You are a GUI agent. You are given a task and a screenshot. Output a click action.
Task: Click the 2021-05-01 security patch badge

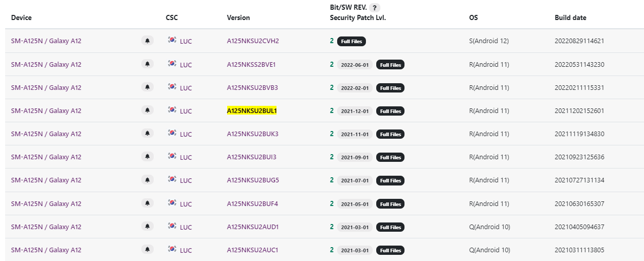(x=355, y=204)
